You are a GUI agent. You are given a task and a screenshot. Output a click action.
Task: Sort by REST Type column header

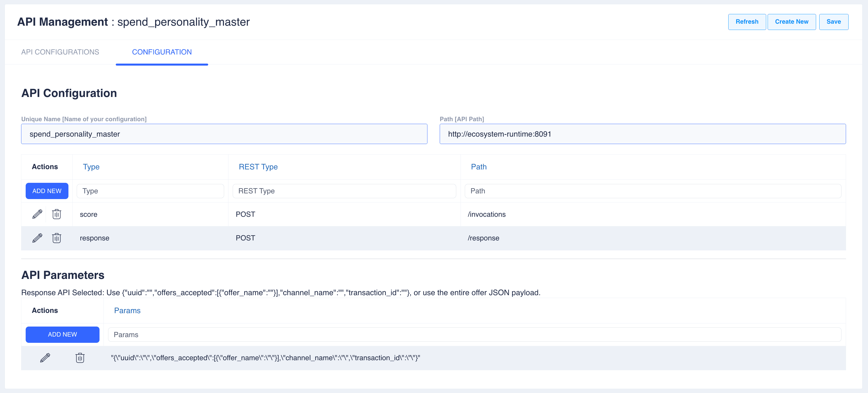pyautogui.click(x=258, y=167)
